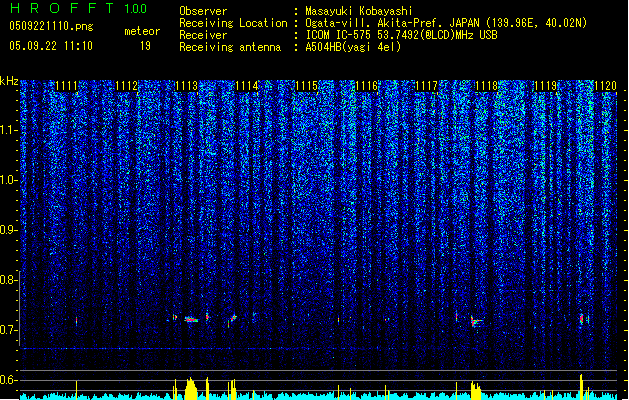Click the meteor count value 19
Screen dimensions: 629x400
(x=145, y=46)
